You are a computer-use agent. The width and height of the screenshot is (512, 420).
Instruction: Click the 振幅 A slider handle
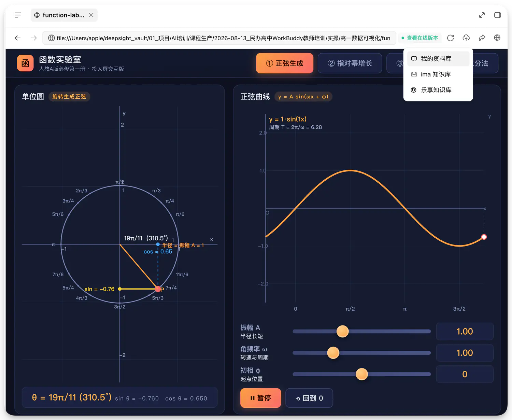point(342,331)
